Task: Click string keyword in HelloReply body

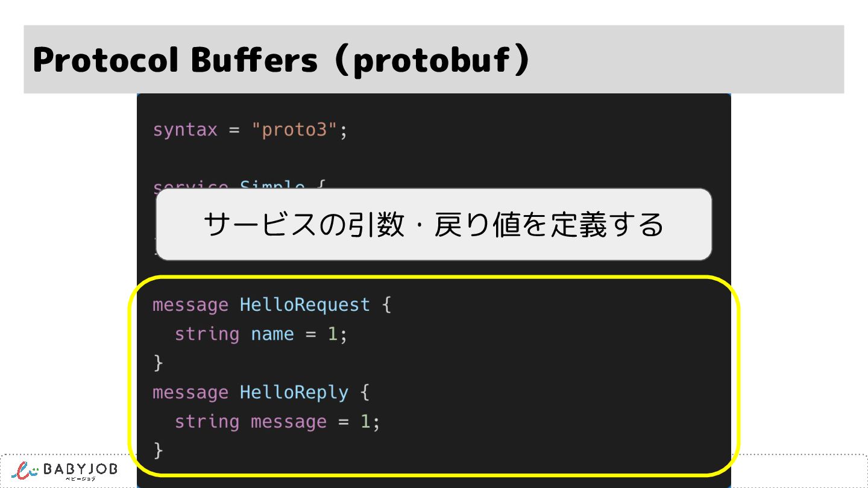Action: pyautogui.click(x=207, y=422)
